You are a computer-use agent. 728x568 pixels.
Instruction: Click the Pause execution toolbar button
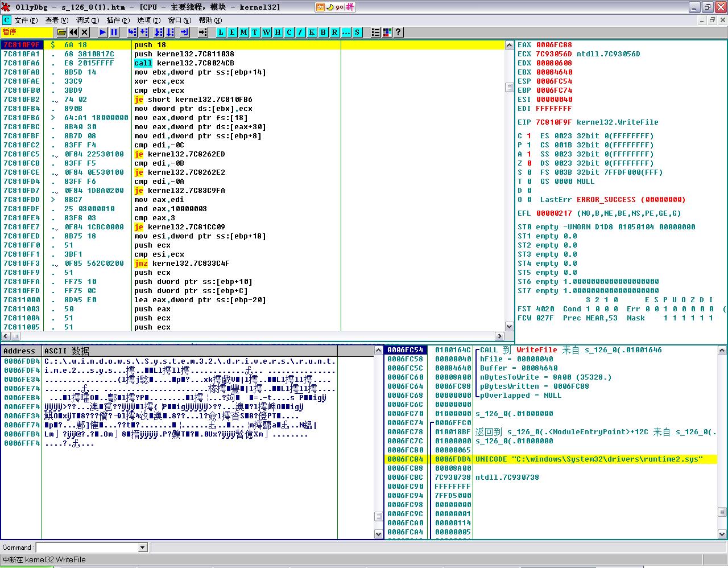click(x=114, y=32)
